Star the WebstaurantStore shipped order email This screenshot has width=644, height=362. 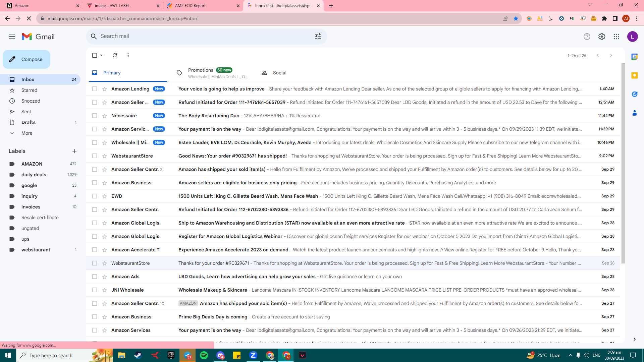point(105,156)
